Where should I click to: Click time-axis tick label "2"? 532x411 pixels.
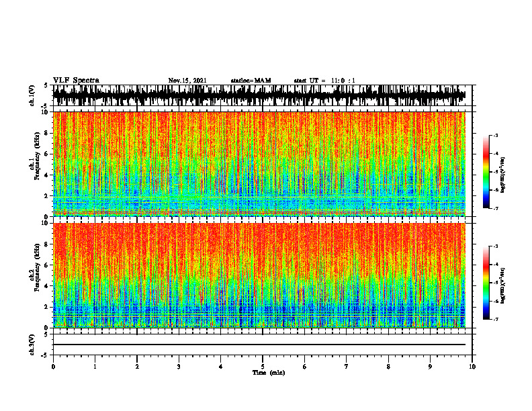137,367
